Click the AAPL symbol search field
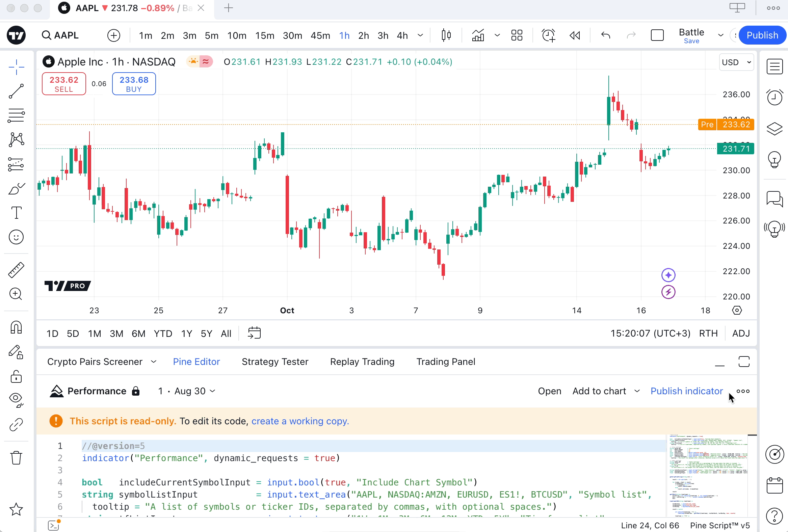This screenshot has width=788, height=532. (x=60, y=35)
